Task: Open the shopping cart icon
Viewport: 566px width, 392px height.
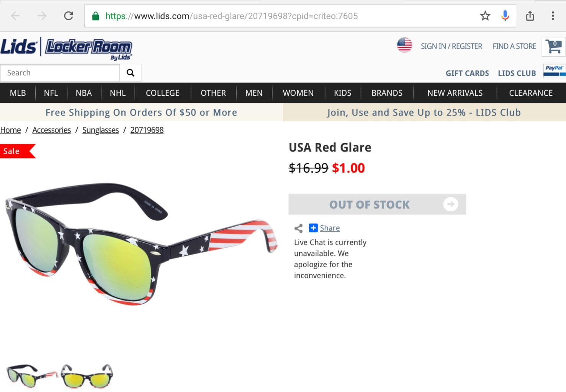Action: (554, 47)
